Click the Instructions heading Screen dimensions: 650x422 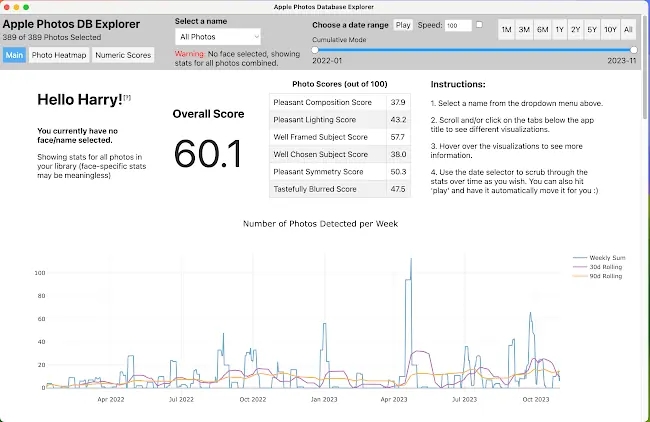(458, 85)
